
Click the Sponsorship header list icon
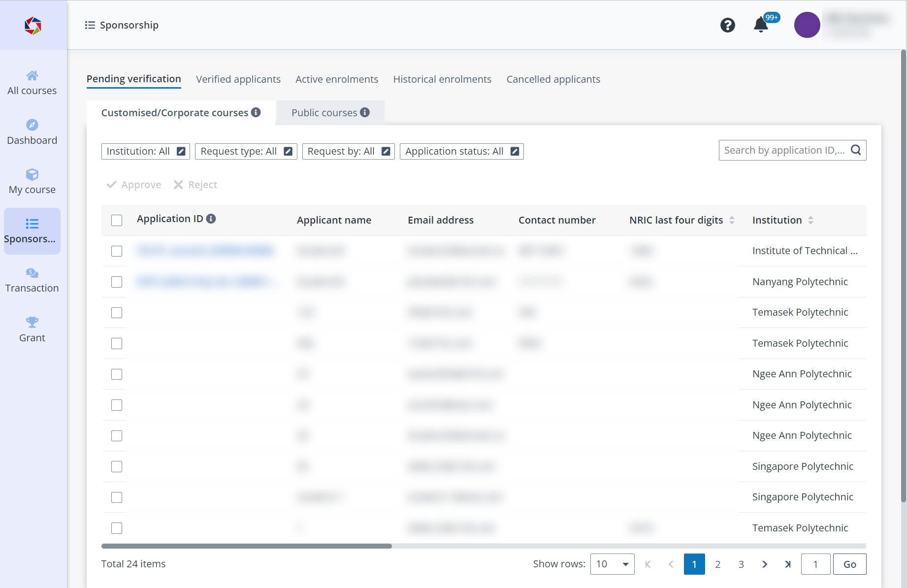(90, 25)
